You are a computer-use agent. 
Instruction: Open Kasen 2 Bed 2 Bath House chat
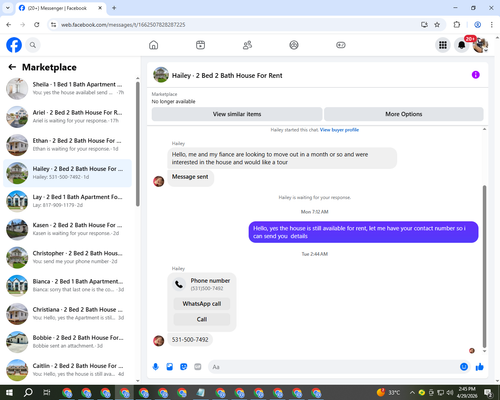pyautogui.click(x=67, y=229)
